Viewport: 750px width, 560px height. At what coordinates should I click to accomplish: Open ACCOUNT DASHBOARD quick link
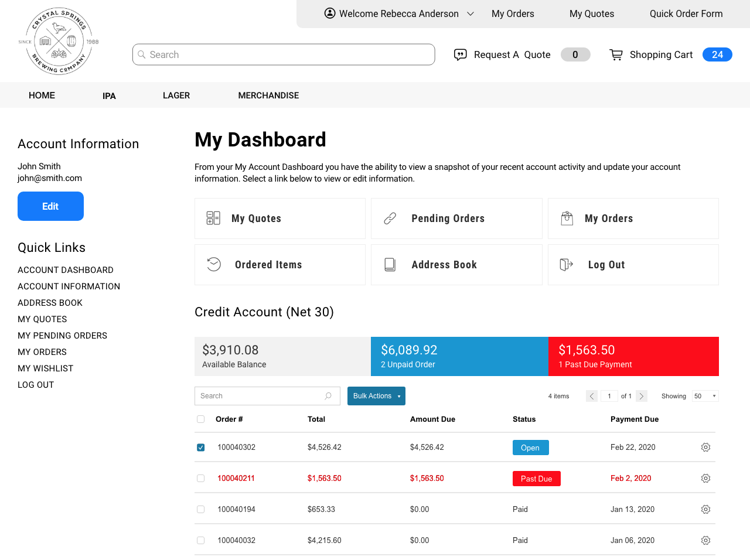pos(66,270)
